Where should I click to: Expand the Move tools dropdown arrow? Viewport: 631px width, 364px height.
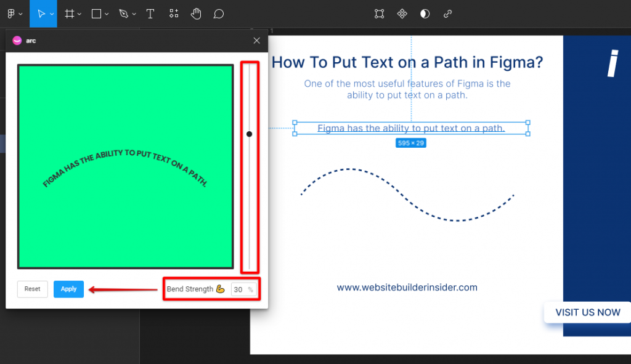point(52,14)
